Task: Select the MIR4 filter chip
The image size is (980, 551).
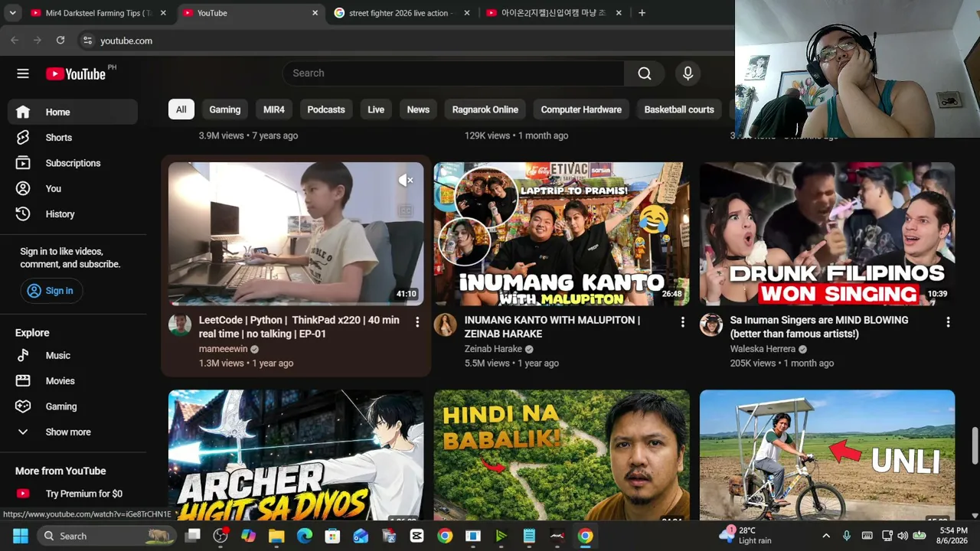Action: click(274, 109)
